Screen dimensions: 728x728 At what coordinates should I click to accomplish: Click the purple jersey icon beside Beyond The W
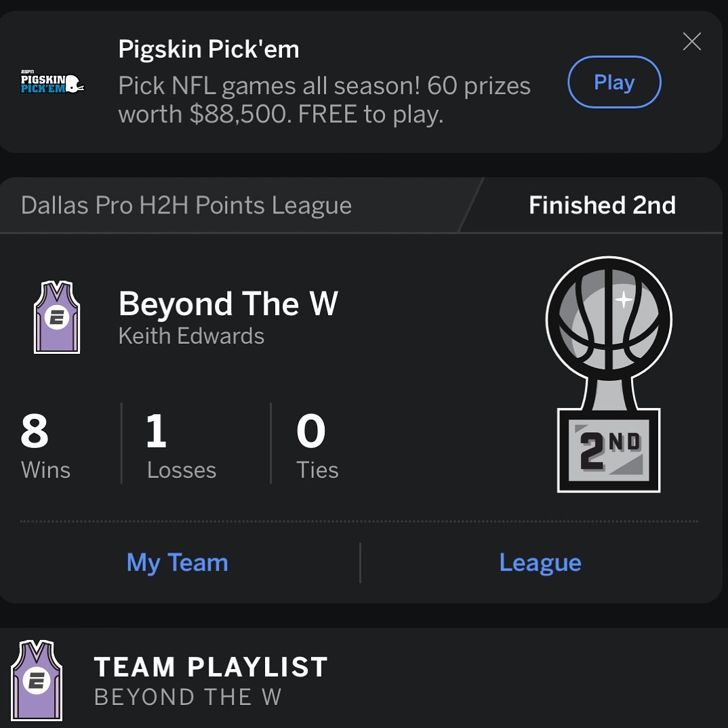point(57,317)
